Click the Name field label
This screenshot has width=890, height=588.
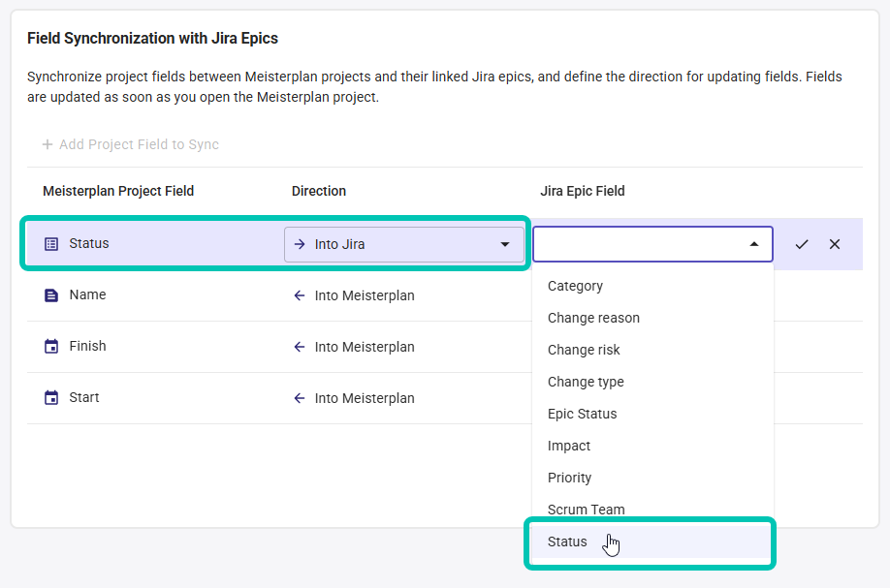pyautogui.click(x=87, y=294)
